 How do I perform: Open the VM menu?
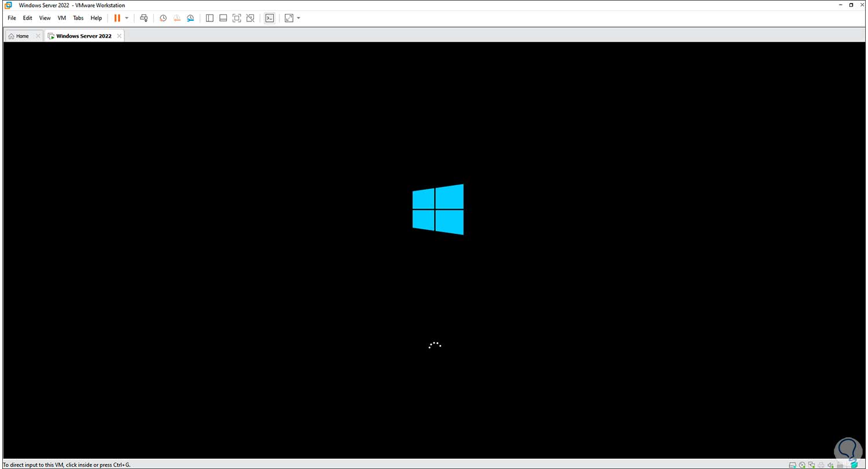62,18
